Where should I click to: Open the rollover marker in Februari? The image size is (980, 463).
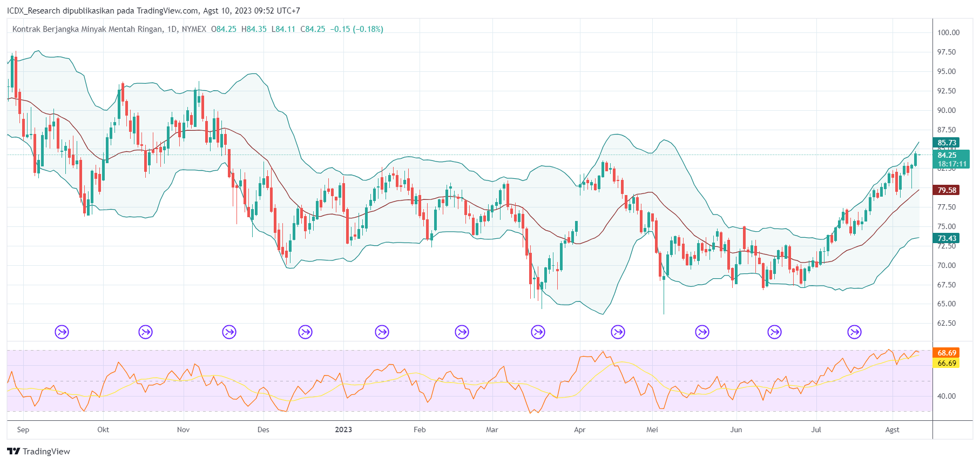point(462,332)
